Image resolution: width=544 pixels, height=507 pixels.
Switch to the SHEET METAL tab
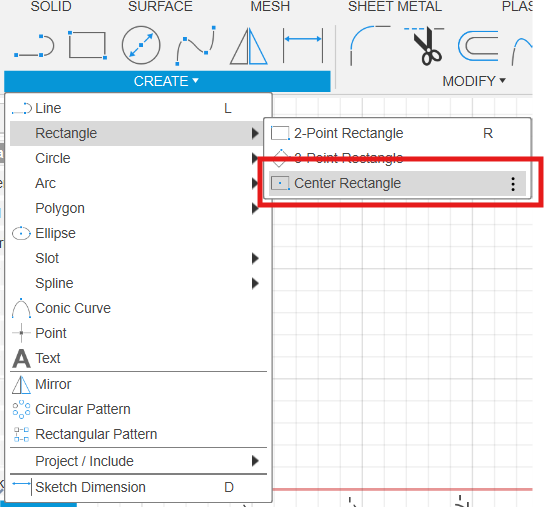click(395, 7)
